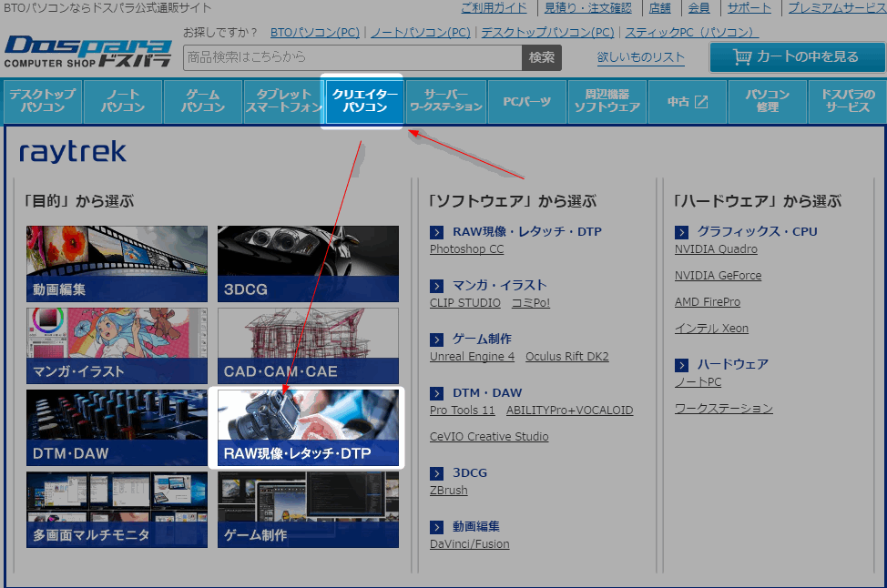Image resolution: width=887 pixels, height=588 pixels.
Task: Open the CeVIO Creative Studio link
Action: 489,437
